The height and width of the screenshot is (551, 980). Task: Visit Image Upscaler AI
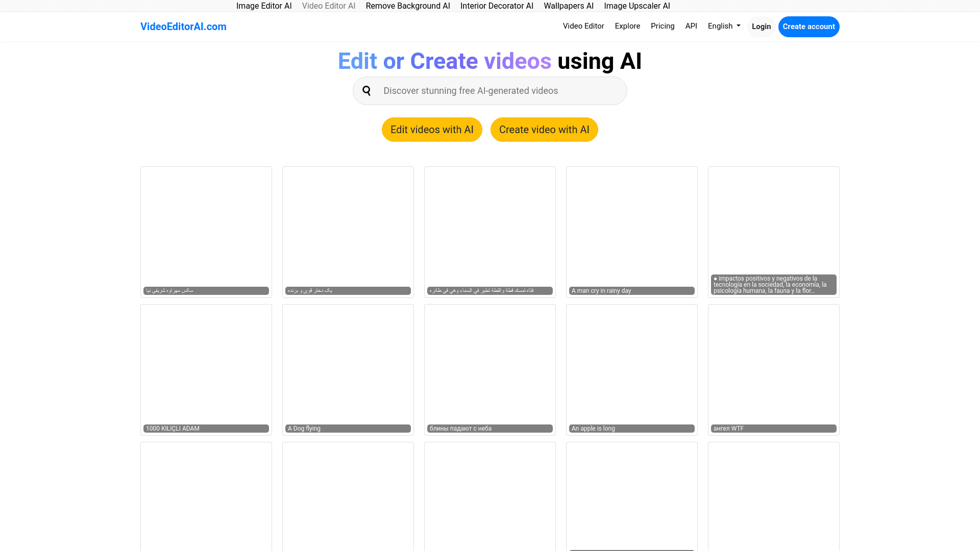tap(637, 6)
